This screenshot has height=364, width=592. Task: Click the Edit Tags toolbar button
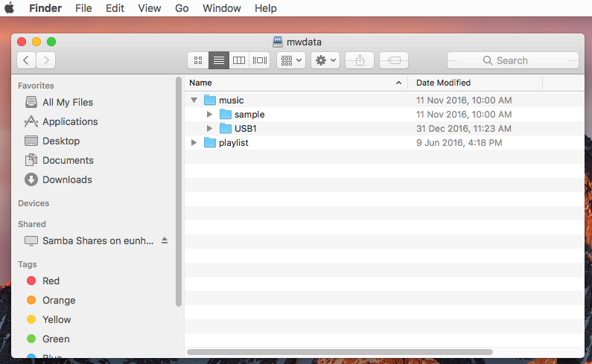(394, 60)
